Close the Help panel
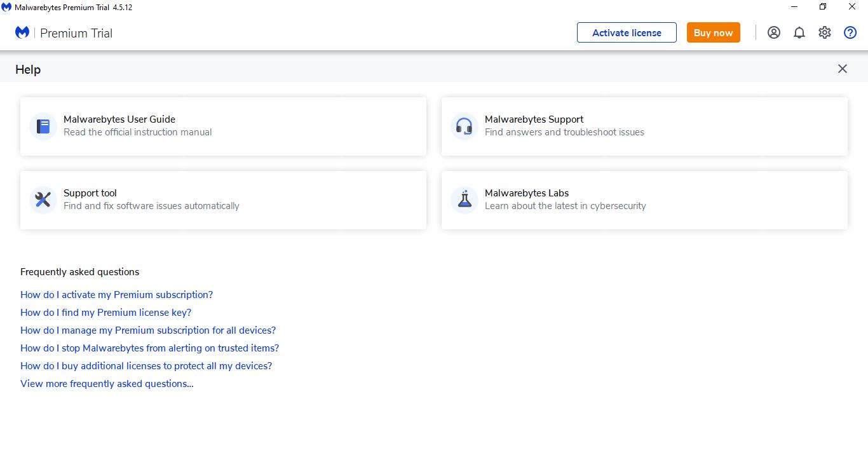868x469 pixels. 843,69
